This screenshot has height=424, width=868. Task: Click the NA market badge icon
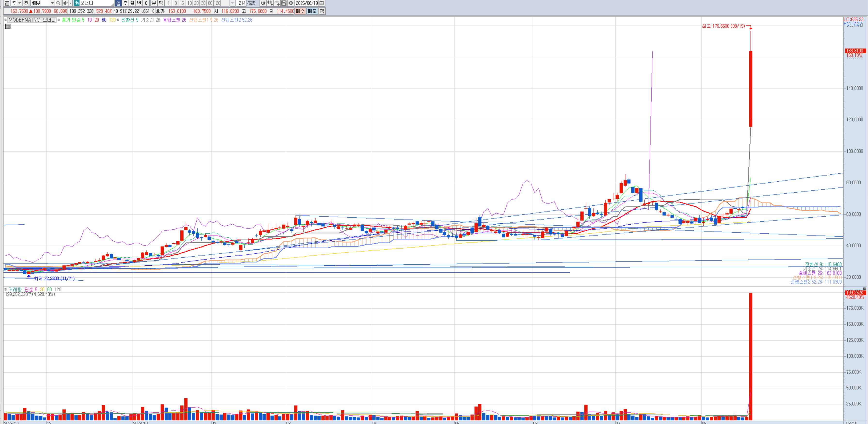pos(76,3)
